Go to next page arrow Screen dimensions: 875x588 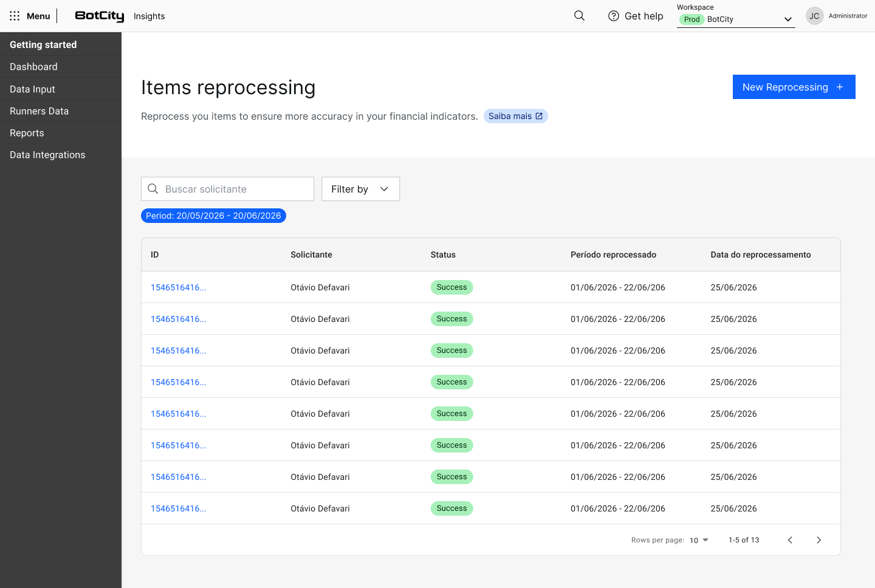coord(818,540)
